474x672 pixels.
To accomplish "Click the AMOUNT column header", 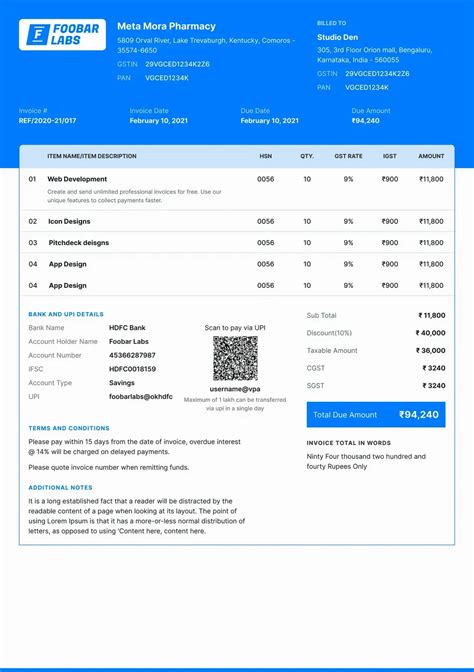I will click(x=431, y=156).
